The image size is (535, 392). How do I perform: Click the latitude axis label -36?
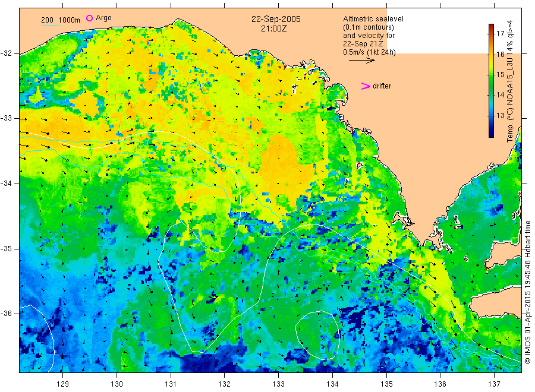click(x=6, y=313)
